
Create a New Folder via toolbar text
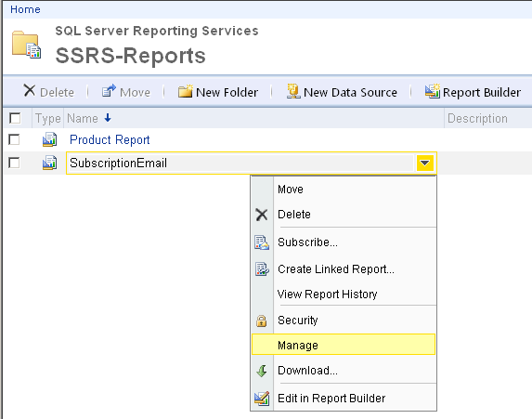pyautogui.click(x=227, y=92)
